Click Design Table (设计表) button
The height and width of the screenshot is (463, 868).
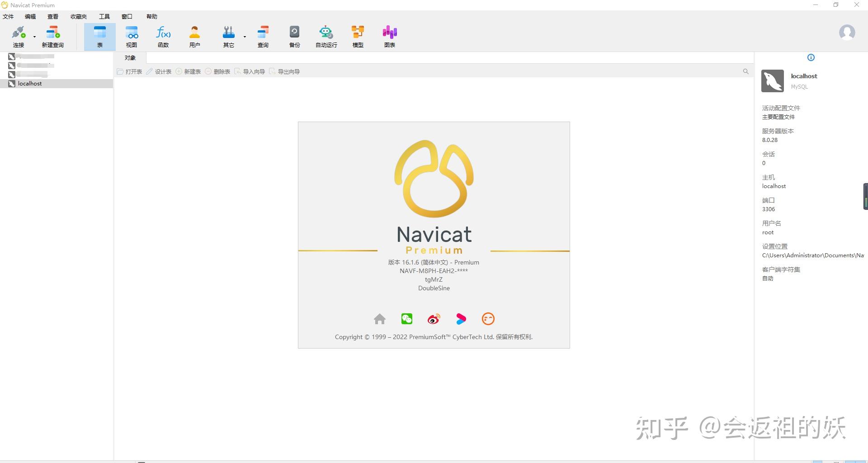point(159,71)
